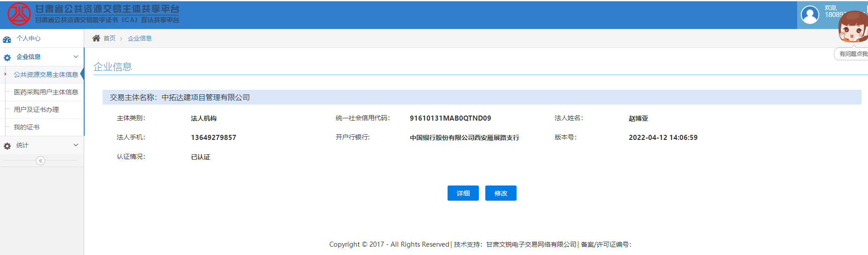This screenshot has height=255, width=868.
Task: Open 公共资源交易主体信息 submenu item
Action: pyautogui.click(x=46, y=75)
